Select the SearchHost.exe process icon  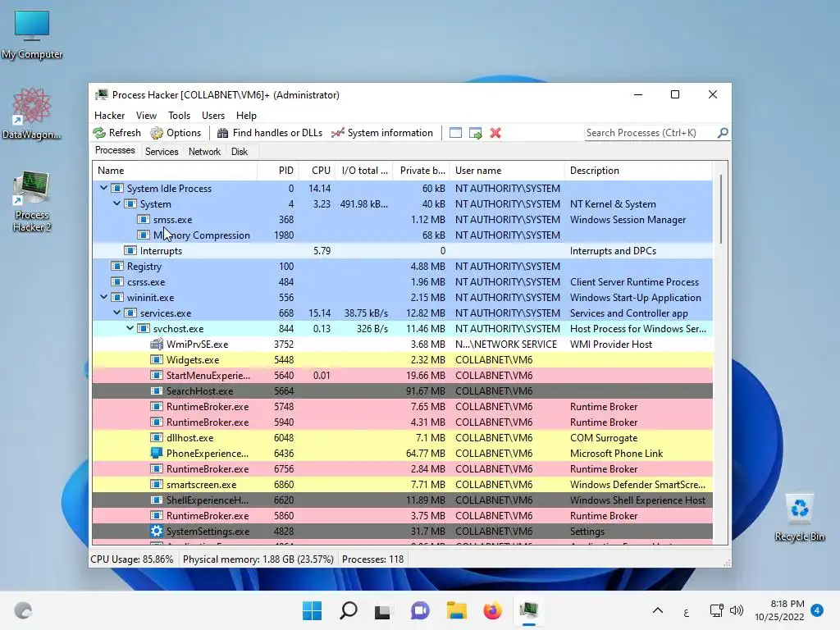[x=157, y=390]
